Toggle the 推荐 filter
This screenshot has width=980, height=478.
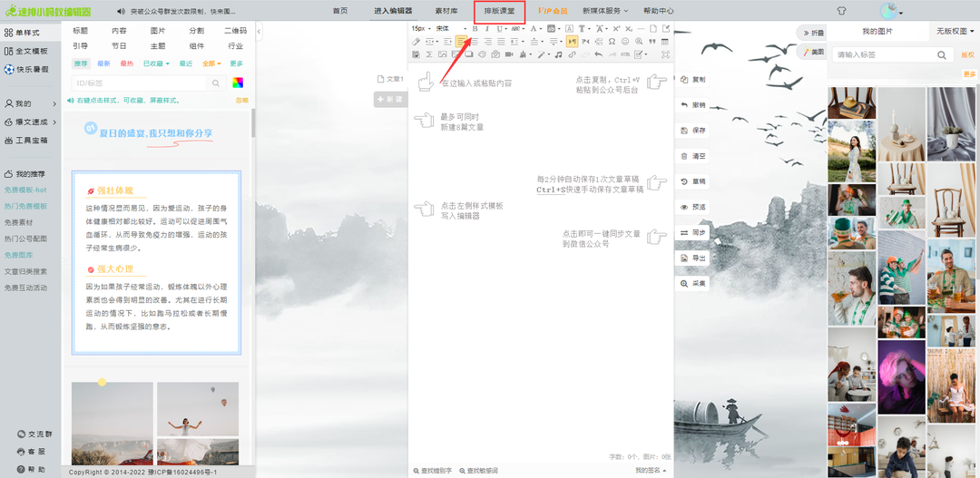[82, 63]
